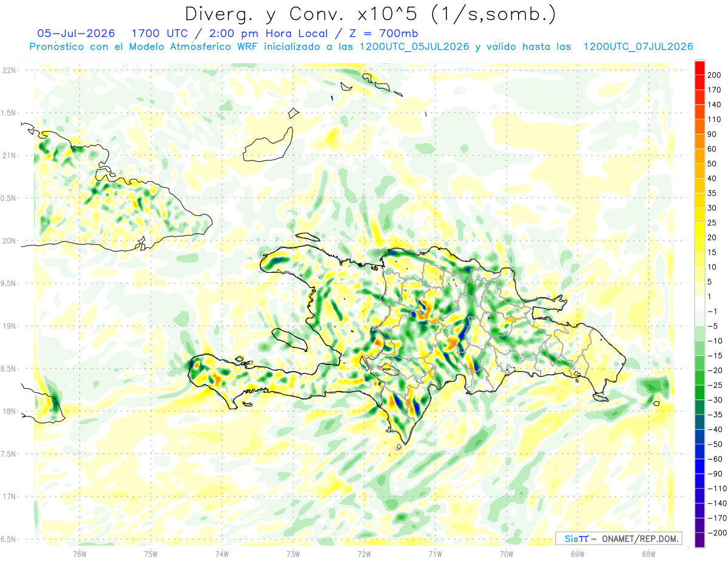Viewport: 728px width, 562px height.
Task: Click the positive "200" colorbar value
Action: (x=714, y=75)
